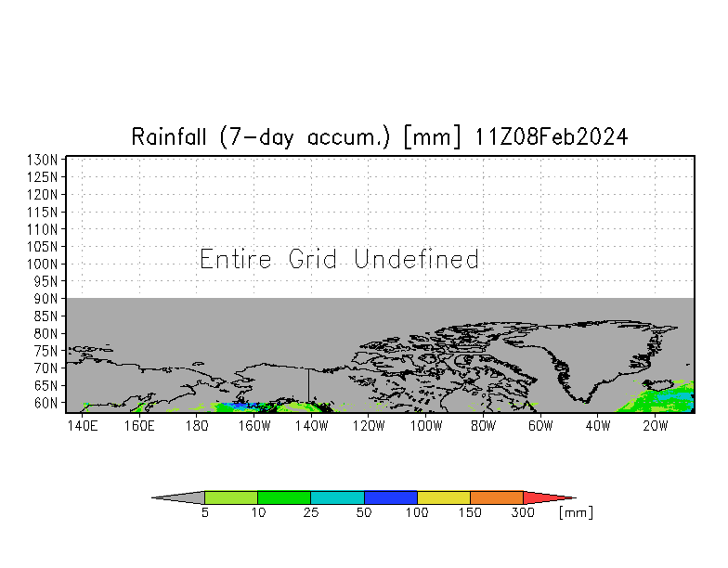728x568 pixels.
Task: Click the '75N' latitude label
Action: (45, 351)
